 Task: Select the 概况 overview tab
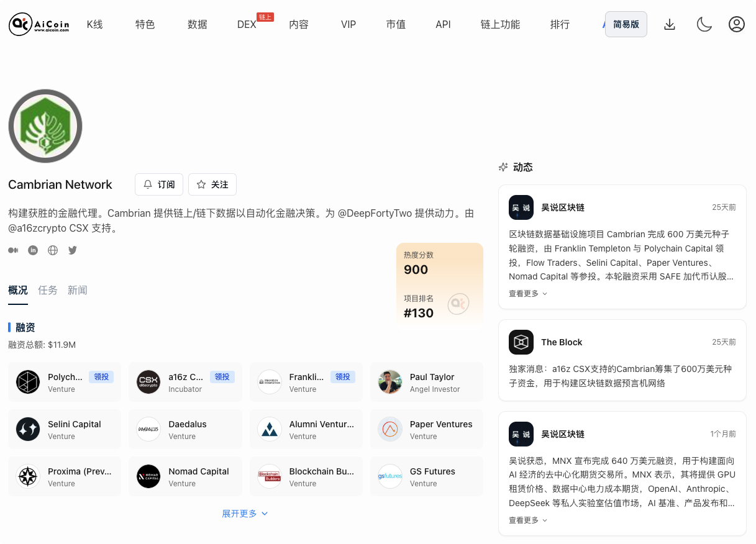(x=18, y=290)
